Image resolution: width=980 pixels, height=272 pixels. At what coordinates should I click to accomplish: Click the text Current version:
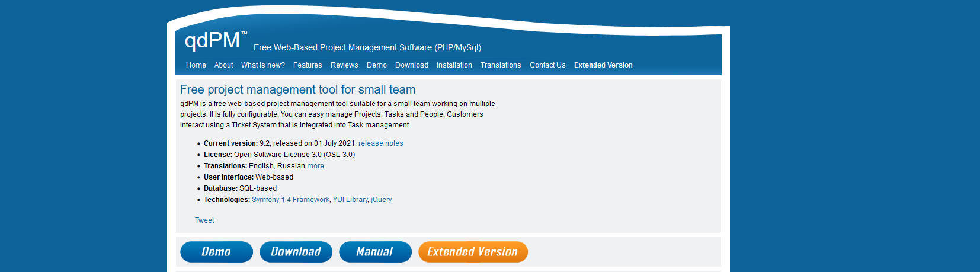230,143
